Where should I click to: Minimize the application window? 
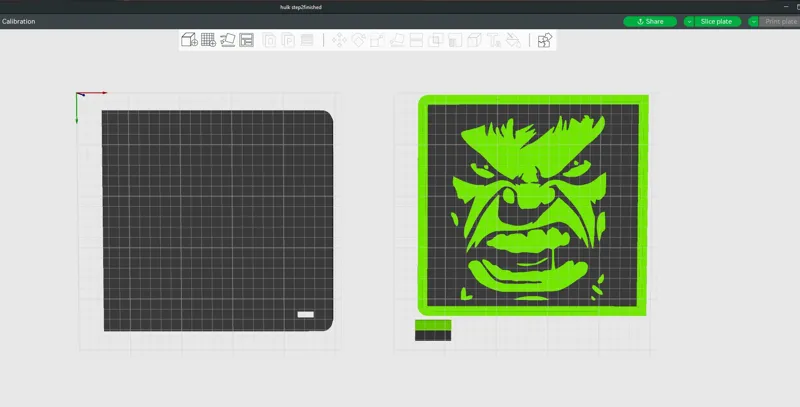(x=786, y=7)
